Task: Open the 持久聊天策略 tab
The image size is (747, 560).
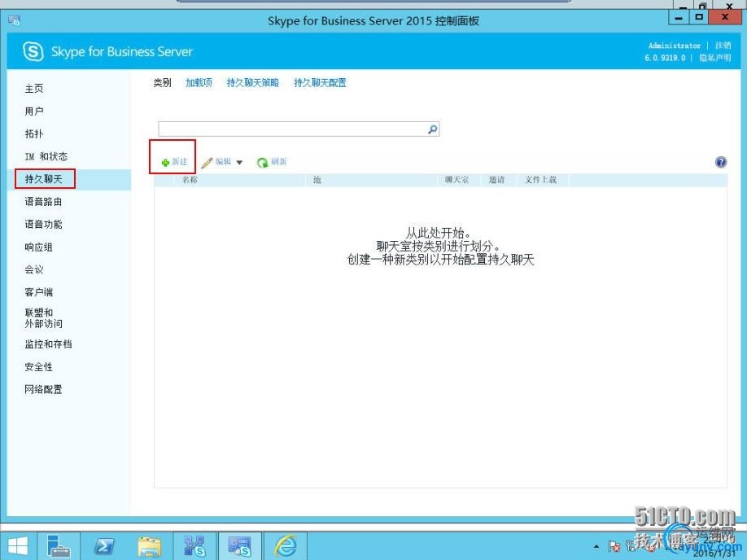Action: pos(252,83)
